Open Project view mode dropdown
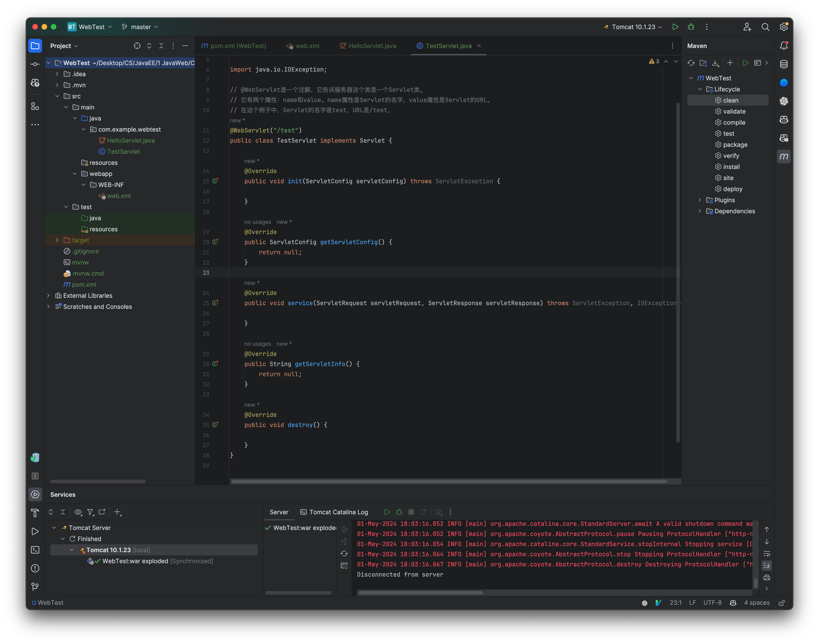The image size is (819, 644). pyautogui.click(x=64, y=46)
